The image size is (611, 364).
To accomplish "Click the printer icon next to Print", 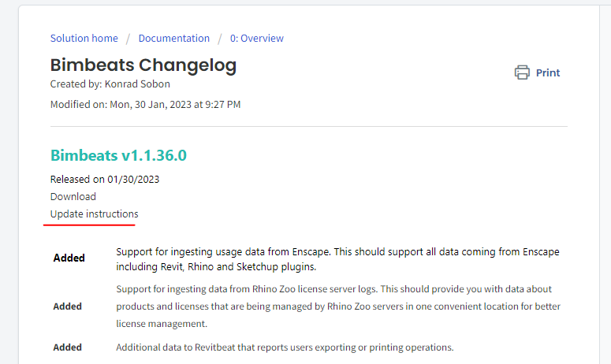I will (522, 72).
